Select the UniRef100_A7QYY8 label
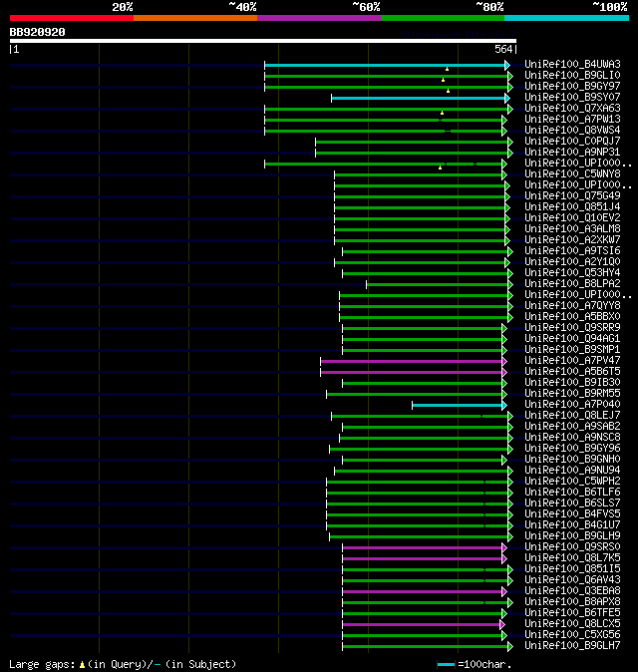Image resolution: width=638 pixels, height=672 pixels. coord(572,305)
